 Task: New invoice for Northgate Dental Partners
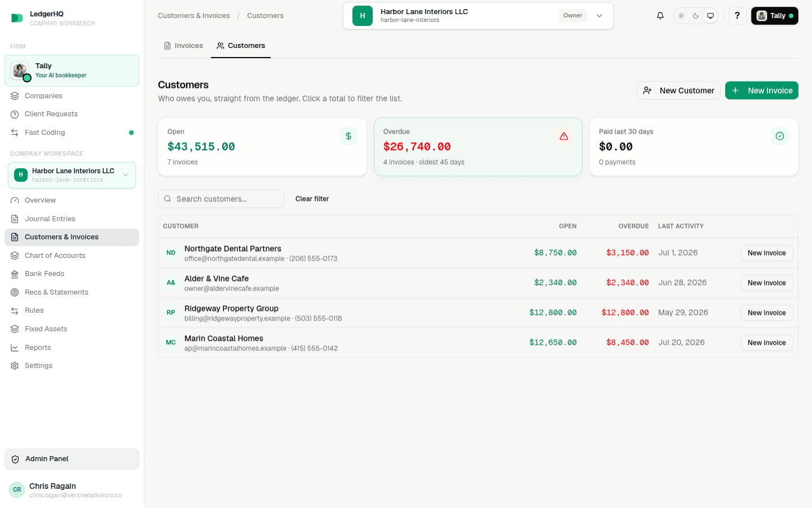[766, 253]
